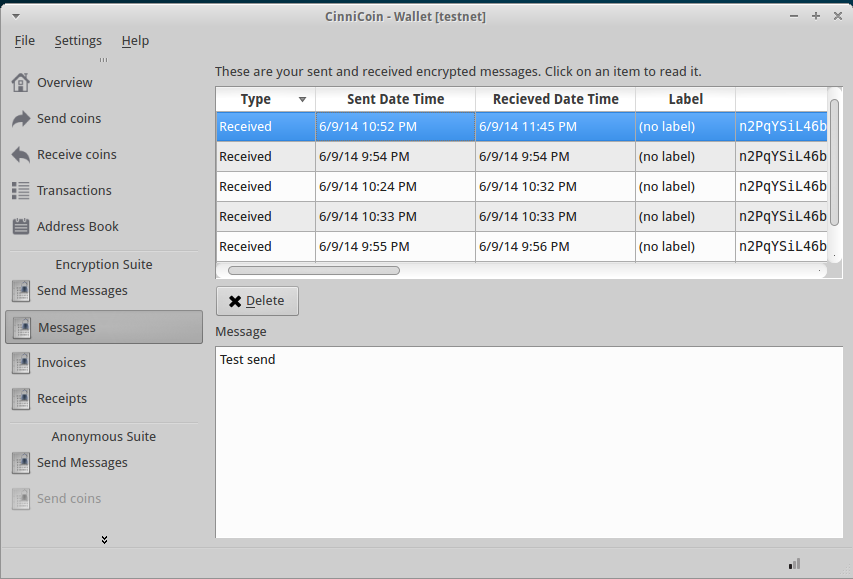The width and height of the screenshot is (853, 579).
Task: Open the Receipts icon
Action: (x=21, y=399)
